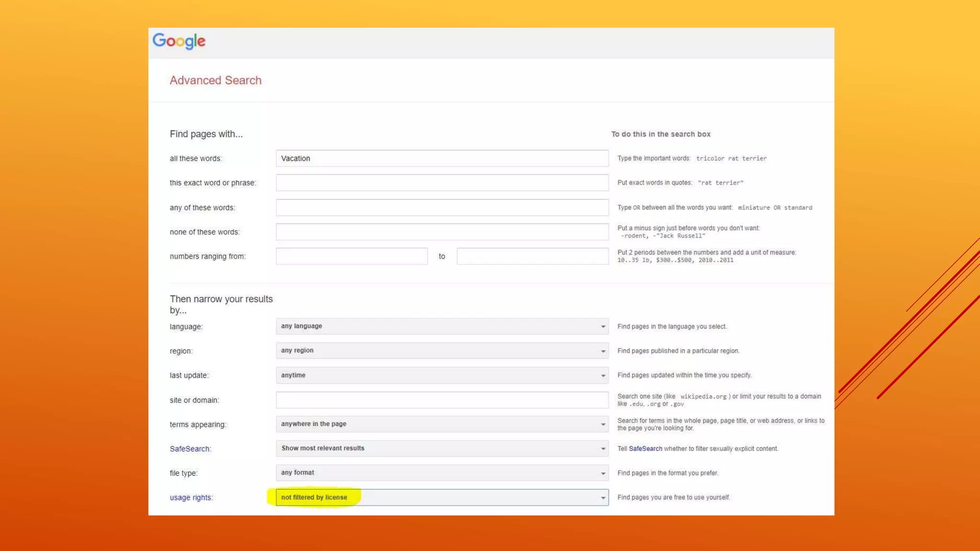Click the numbers ranging 'to' field
Image resolution: width=980 pixels, height=551 pixels.
(x=532, y=256)
